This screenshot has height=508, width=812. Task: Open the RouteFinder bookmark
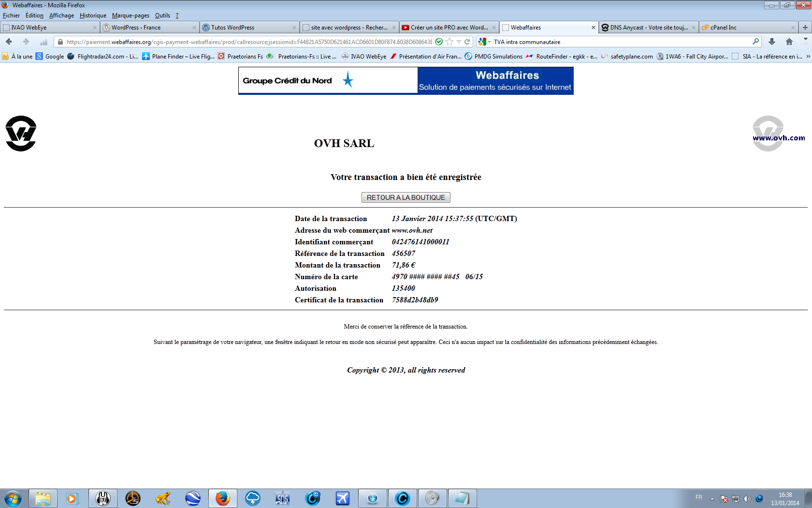pyautogui.click(x=562, y=57)
